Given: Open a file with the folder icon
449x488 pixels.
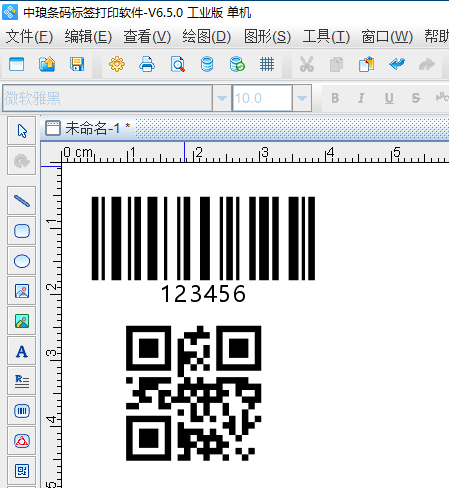Looking at the screenshot, I should pos(47,64).
